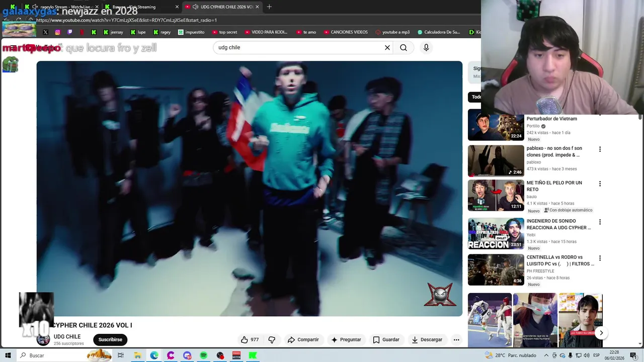Click Preguntar button
Image resolution: width=644 pixels, height=362 pixels.
[346, 340]
